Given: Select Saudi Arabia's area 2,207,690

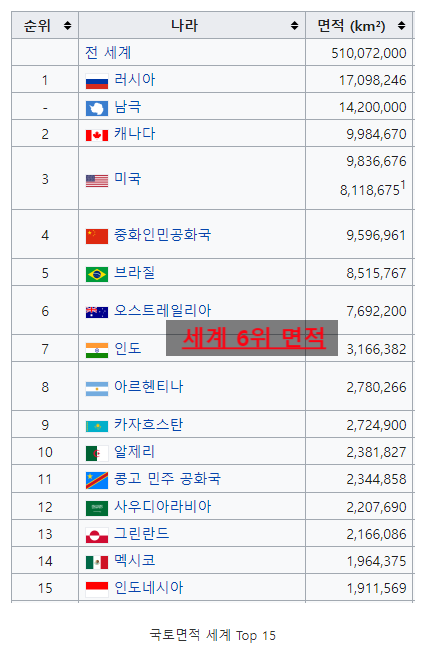Looking at the screenshot, I should (376, 507).
